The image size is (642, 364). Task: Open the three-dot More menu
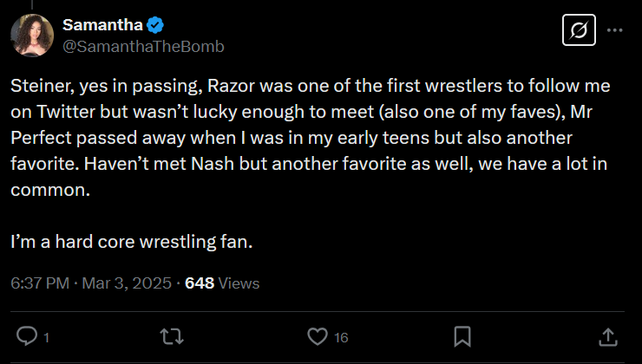[x=615, y=30]
